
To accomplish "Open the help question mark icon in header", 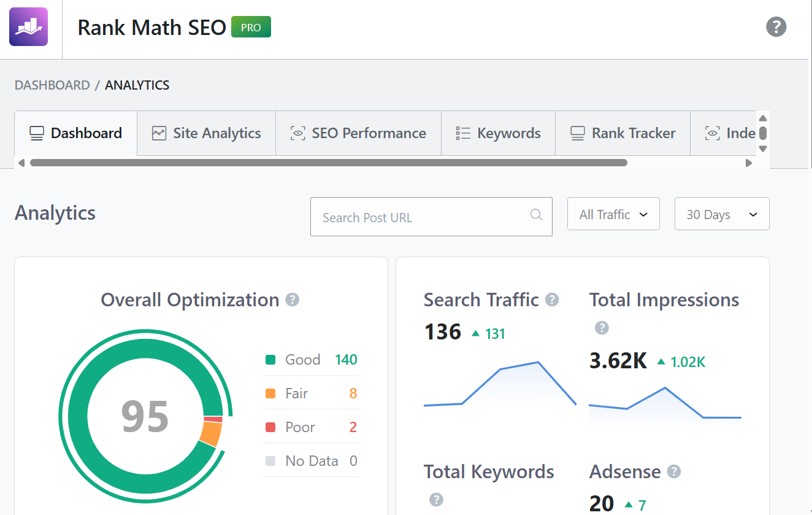I will pos(776,27).
